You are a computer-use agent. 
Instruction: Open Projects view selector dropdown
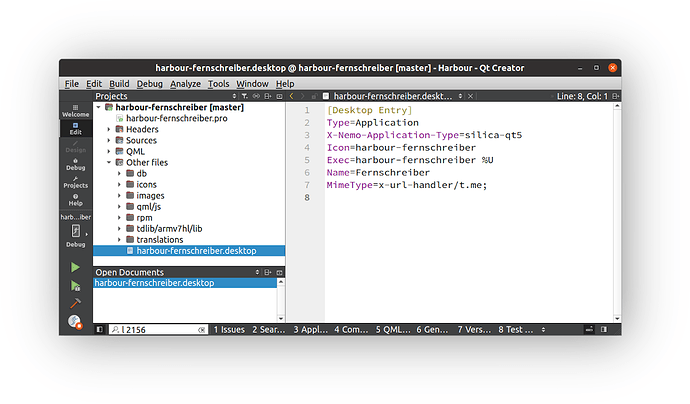click(x=234, y=96)
